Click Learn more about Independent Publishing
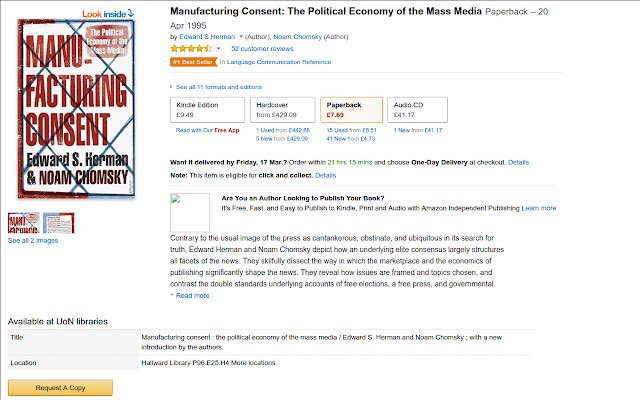The height and width of the screenshot is (400, 640). [x=539, y=208]
